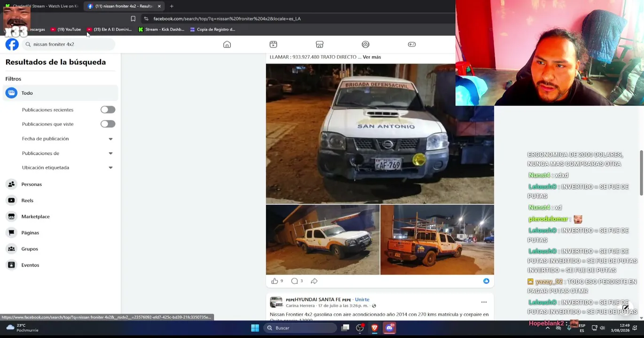Share the San Antonio truck post
The width and height of the screenshot is (644, 338).
pyautogui.click(x=314, y=281)
